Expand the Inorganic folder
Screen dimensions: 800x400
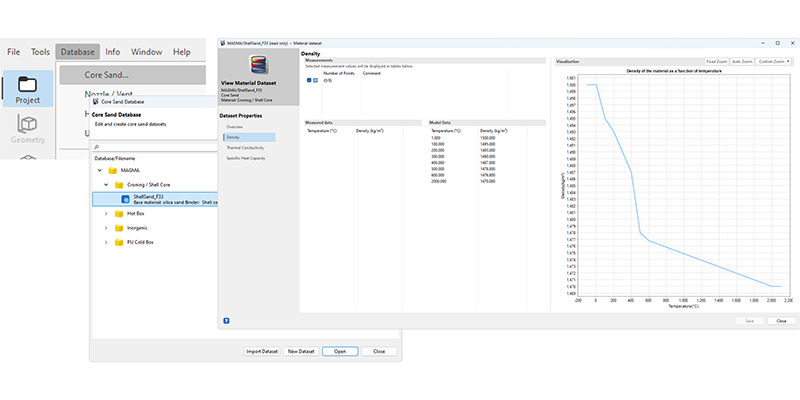coord(106,228)
